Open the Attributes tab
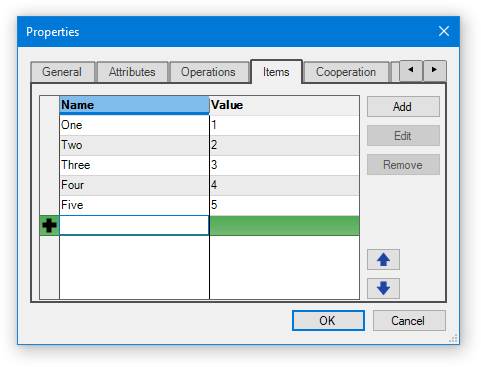 [132, 72]
